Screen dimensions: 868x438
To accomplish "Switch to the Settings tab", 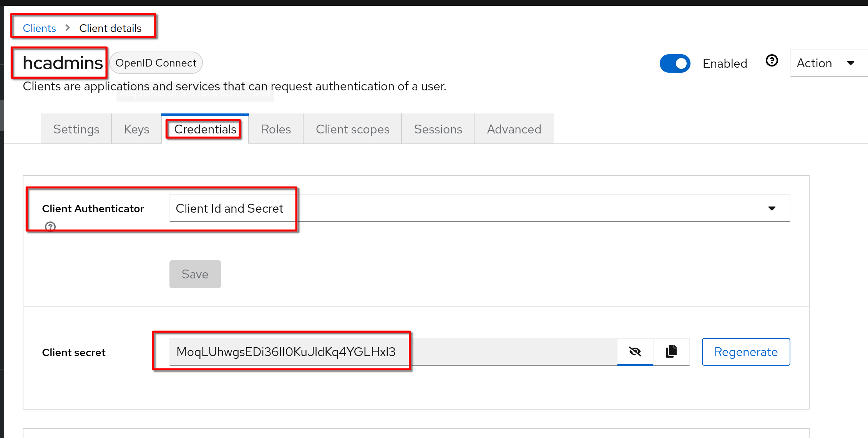I will coord(76,129).
